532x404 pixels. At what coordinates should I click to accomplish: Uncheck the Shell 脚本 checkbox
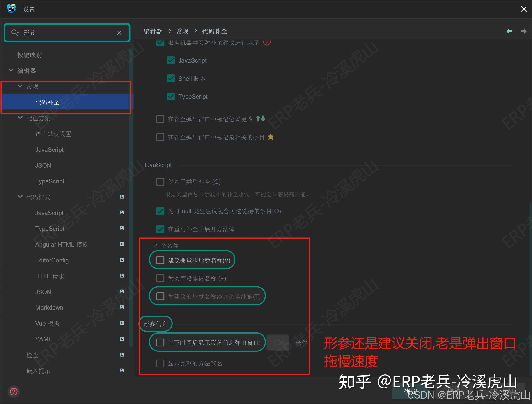pyautogui.click(x=171, y=79)
